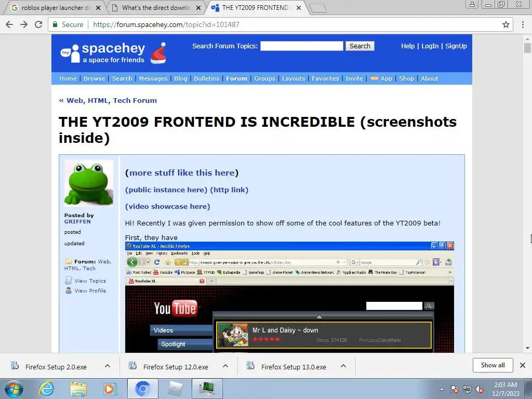Open Forum in the spacehey nav bar

[x=236, y=78]
